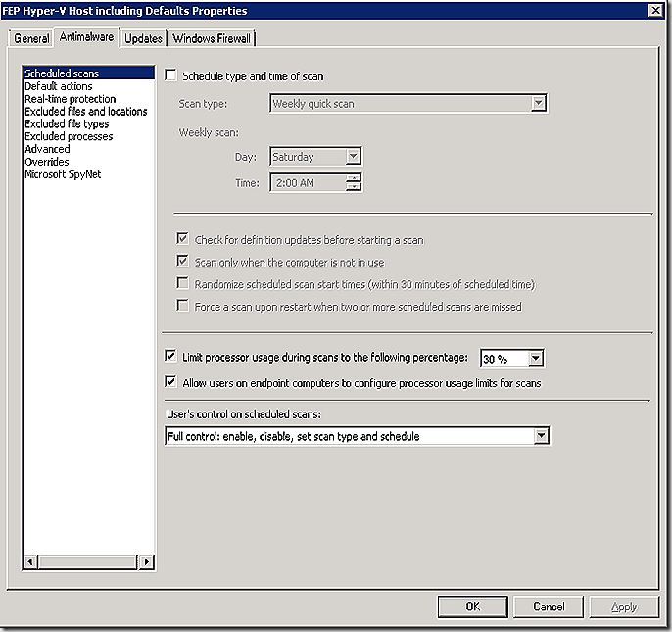Switch to the General tab
Viewport: 672px width, 632px height.
pos(31,38)
